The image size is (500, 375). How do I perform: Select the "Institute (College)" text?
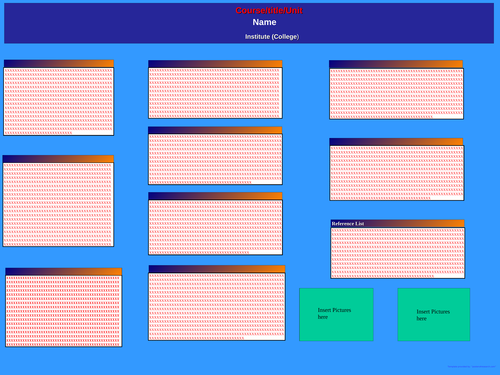pos(272,37)
